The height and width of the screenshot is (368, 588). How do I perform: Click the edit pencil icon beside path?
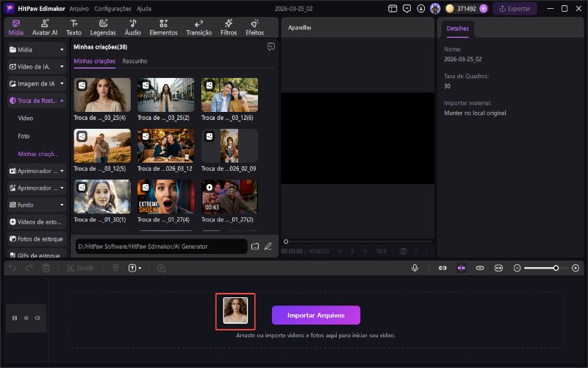pyautogui.click(x=268, y=246)
